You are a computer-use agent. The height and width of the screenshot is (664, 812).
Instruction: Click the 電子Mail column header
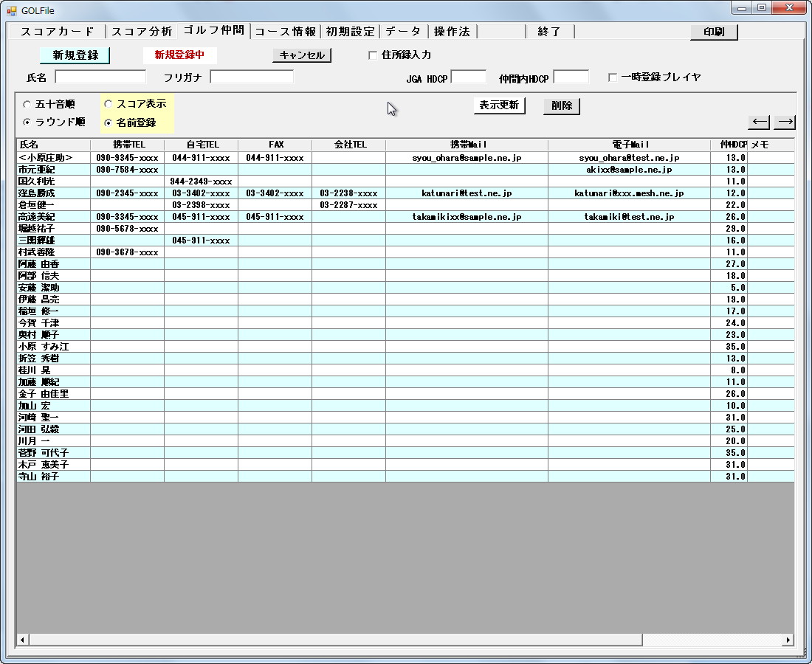630,145
